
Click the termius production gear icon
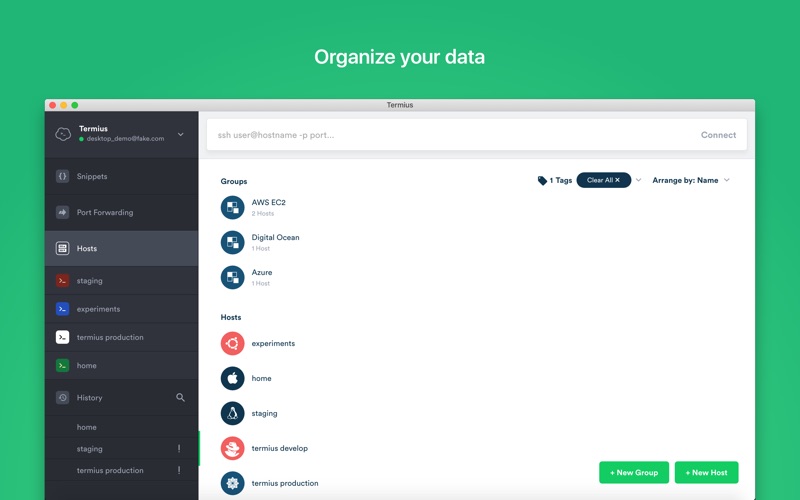pyautogui.click(x=232, y=484)
